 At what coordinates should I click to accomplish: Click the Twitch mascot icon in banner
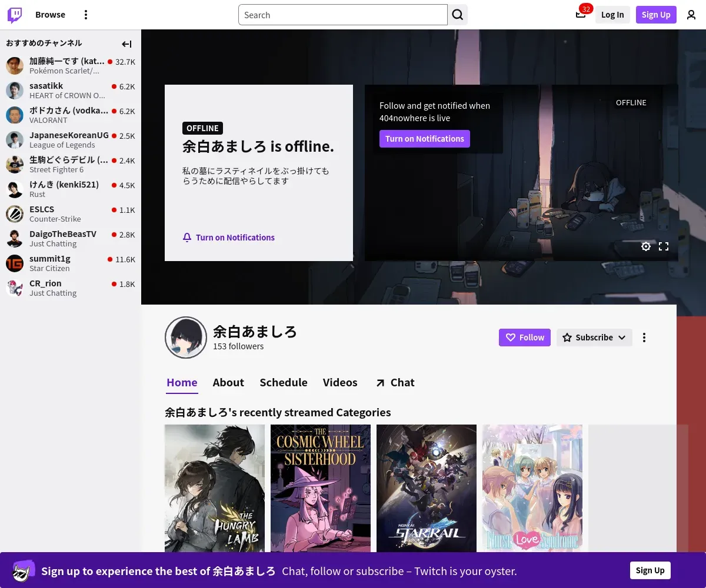tap(24, 571)
